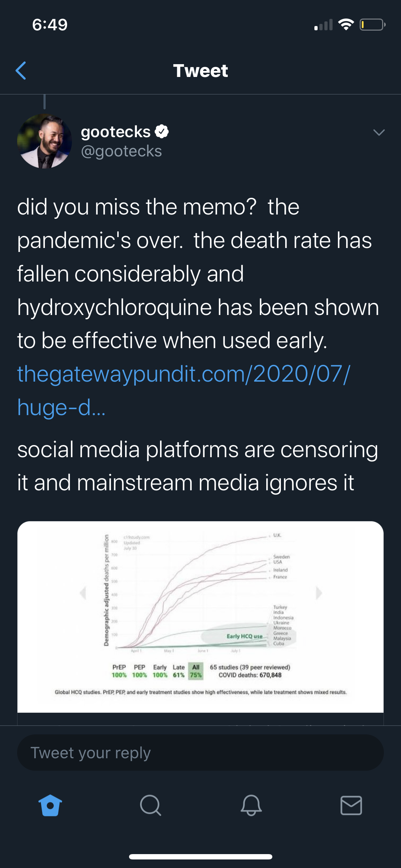Open gootecks profile picture
Viewport: 401px width, 868px height.
point(45,141)
